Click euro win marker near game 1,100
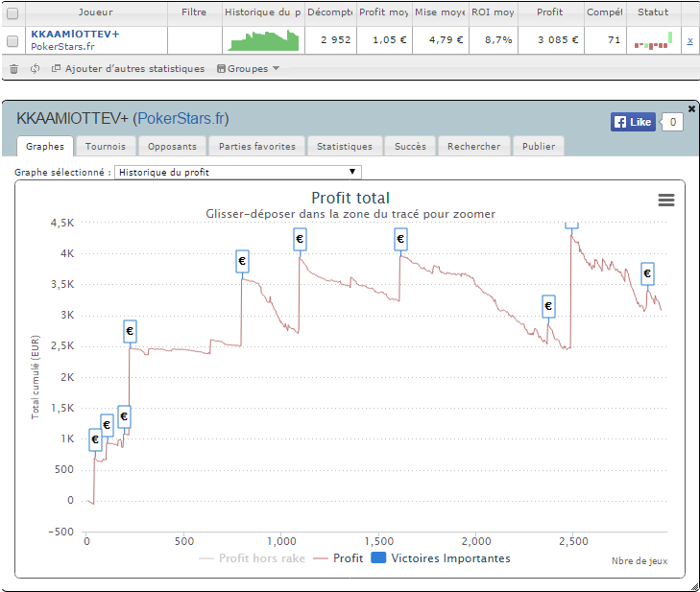 [300, 239]
